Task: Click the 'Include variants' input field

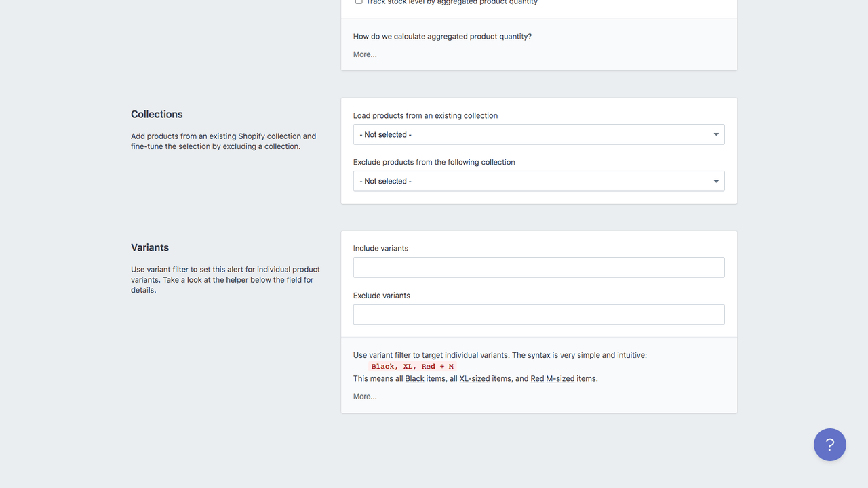Action: (x=538, y=267)
